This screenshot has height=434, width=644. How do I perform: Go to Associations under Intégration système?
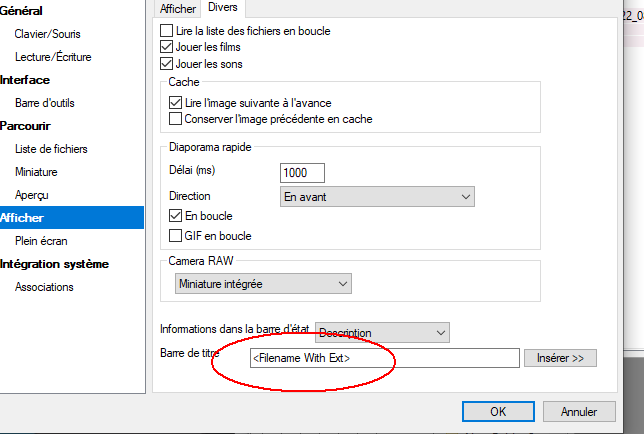pos(44,287)
